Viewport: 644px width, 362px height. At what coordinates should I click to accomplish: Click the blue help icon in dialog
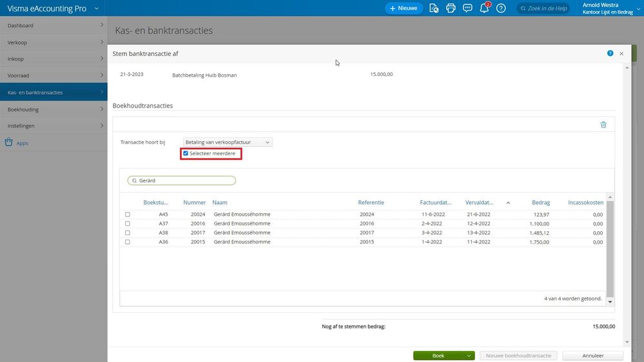pos(610,53)
